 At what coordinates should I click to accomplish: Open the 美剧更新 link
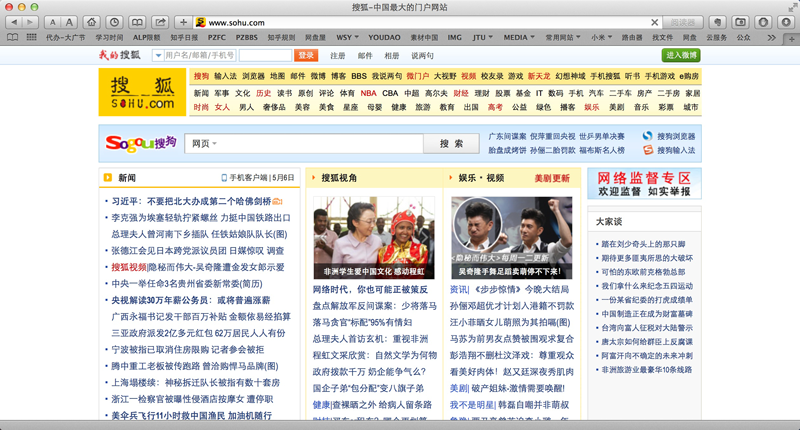click(552, 178)
